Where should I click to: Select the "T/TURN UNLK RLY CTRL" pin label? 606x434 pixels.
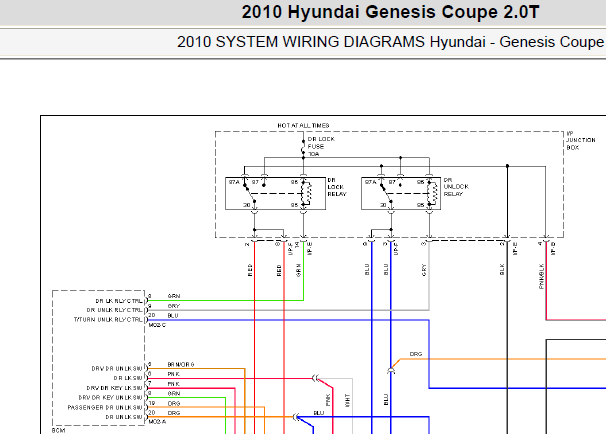(x=108, y=320)
